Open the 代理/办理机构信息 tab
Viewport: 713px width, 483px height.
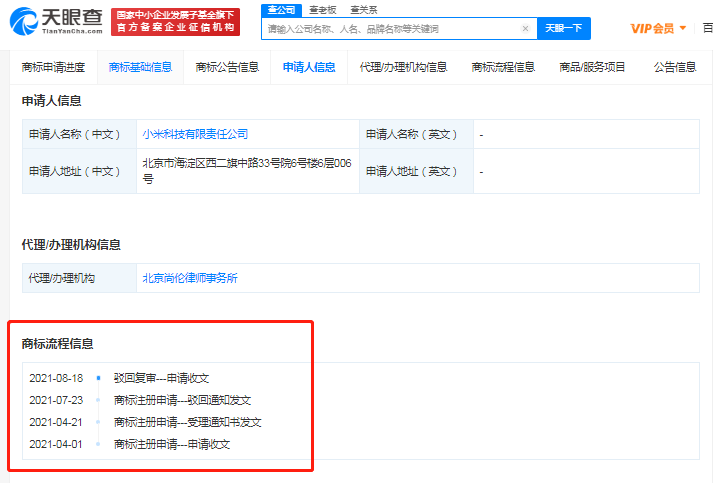pyautogui.click(x=403, y=67)
